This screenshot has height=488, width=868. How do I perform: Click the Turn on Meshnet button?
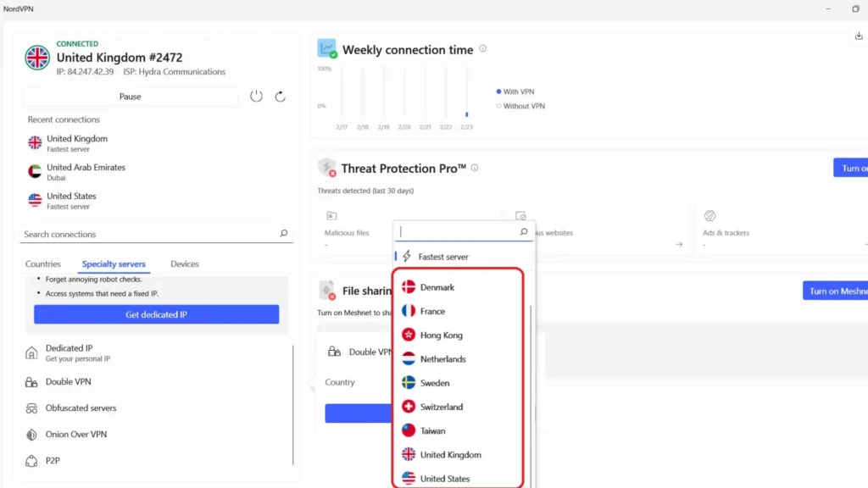pos(835,291)
